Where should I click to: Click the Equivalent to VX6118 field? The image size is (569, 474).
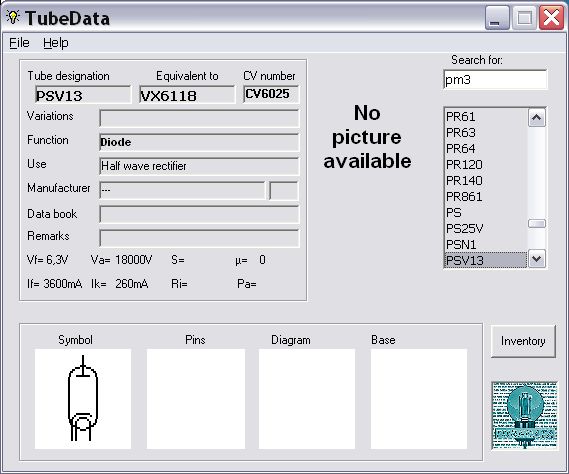click(187, 95)
